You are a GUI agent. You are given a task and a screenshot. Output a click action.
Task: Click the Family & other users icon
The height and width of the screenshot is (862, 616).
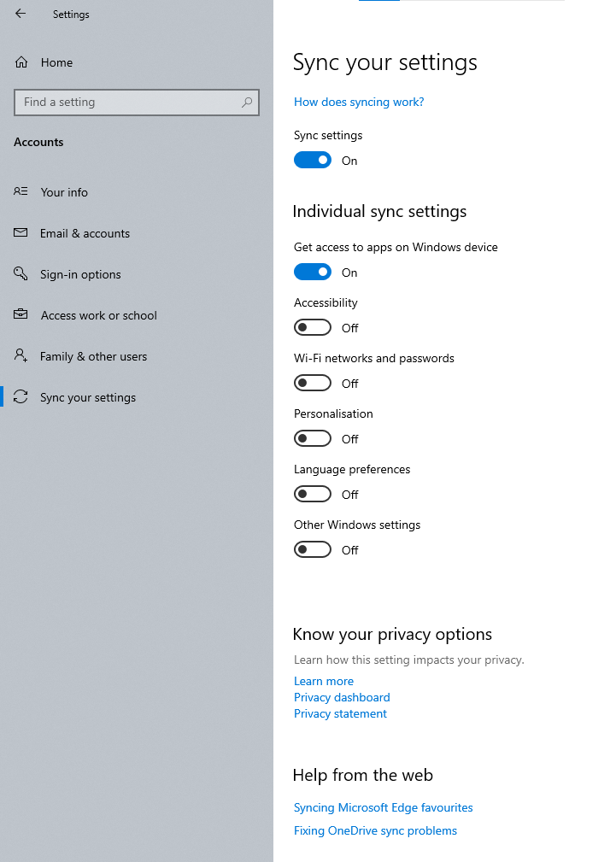tap(21, 355)
